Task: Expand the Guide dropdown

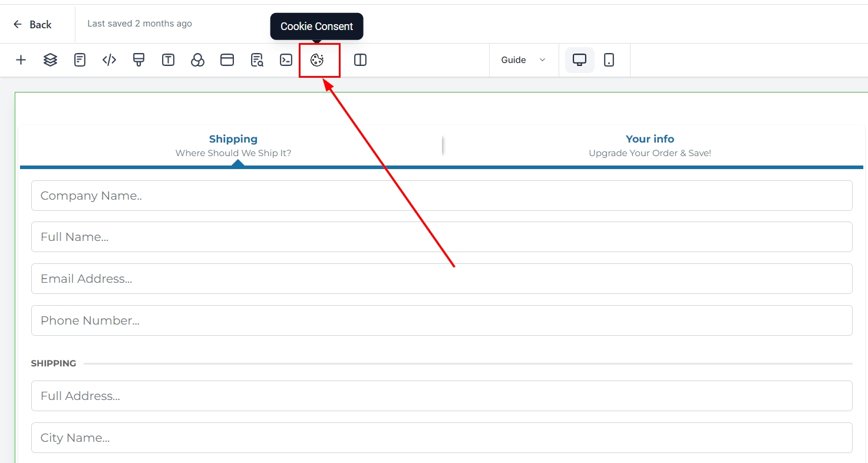Action: [523, 60]
